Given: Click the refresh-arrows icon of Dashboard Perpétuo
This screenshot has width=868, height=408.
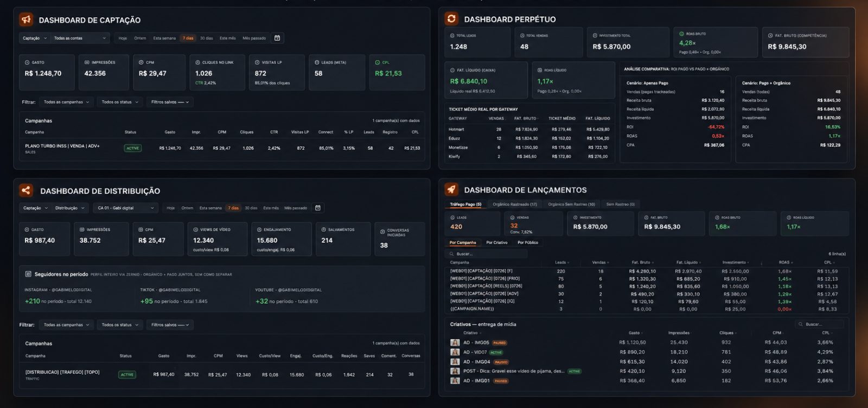Looking at the screenshot, I should [x=451, y=19].
